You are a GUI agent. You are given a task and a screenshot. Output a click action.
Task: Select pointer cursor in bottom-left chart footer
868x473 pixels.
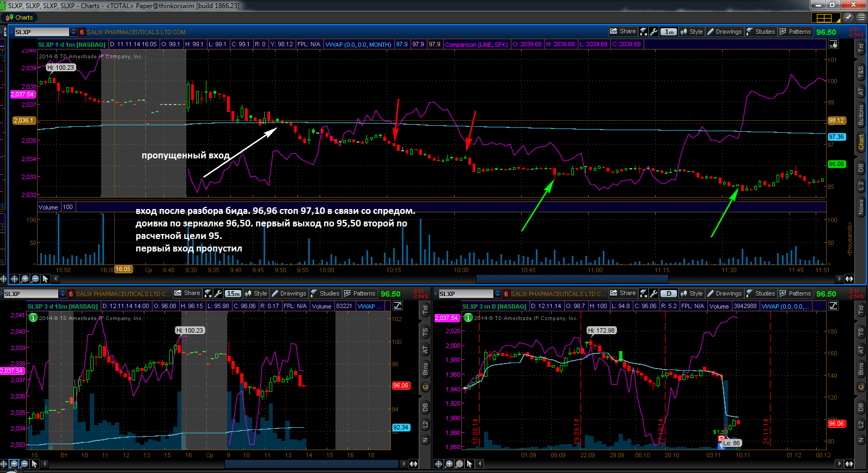coord(35,464)
